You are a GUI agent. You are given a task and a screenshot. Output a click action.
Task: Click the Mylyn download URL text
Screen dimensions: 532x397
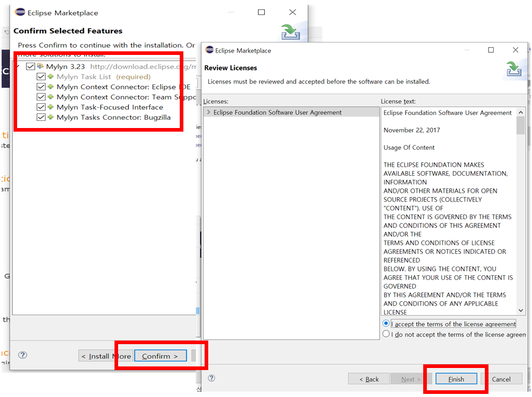coord(143,66)
